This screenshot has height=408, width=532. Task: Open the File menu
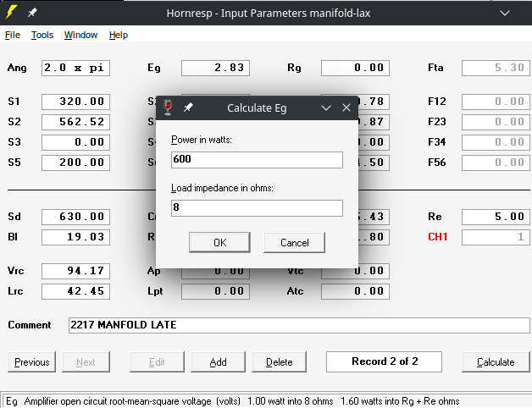[x=13, y=35]
